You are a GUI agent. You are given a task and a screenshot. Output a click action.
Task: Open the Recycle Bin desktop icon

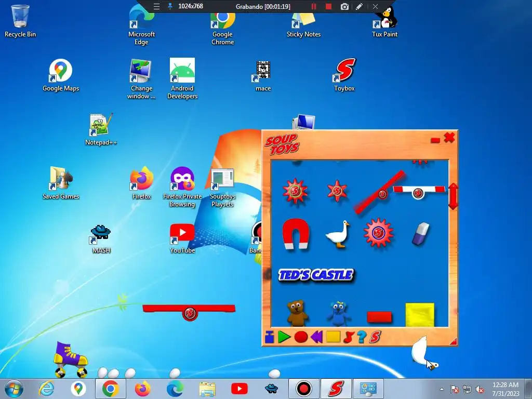click(20, 21)
